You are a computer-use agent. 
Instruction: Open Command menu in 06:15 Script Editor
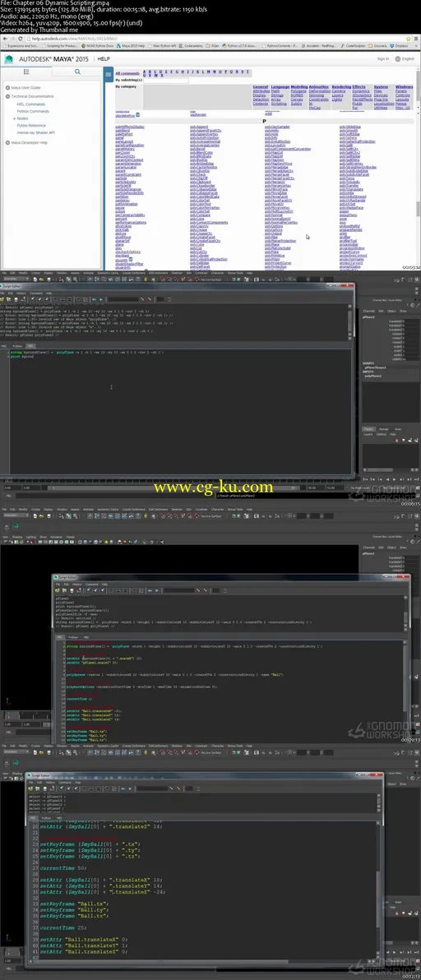tap(36, 293)
